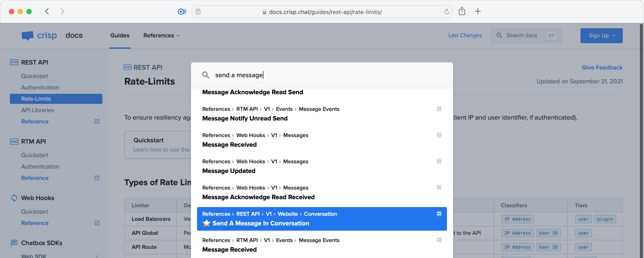
Task: Open the Sign Up dropdown button
Action: pos(601,36)
